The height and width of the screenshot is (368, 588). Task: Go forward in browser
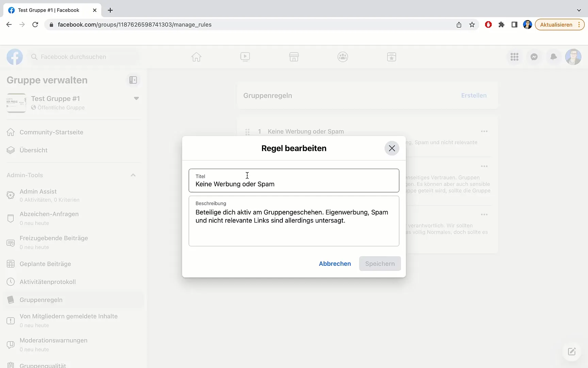[x=22, y=25]
